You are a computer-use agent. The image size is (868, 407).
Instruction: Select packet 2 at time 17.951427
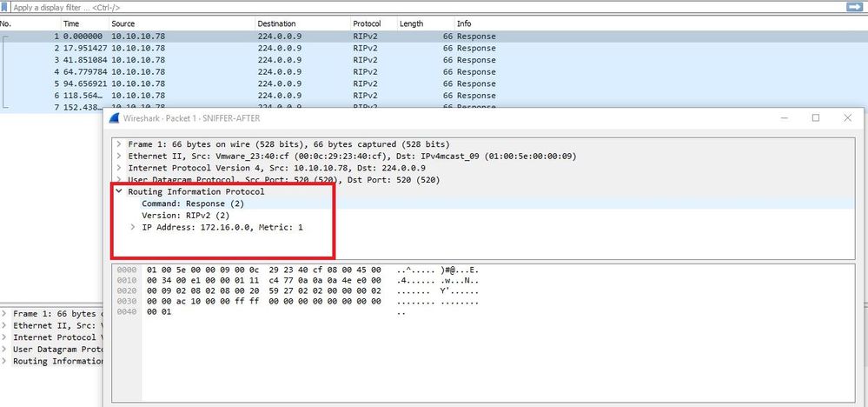(434, 48)
